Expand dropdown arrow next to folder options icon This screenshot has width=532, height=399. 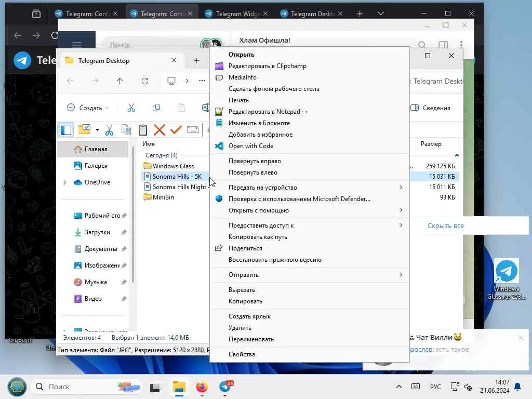[97, 130]
